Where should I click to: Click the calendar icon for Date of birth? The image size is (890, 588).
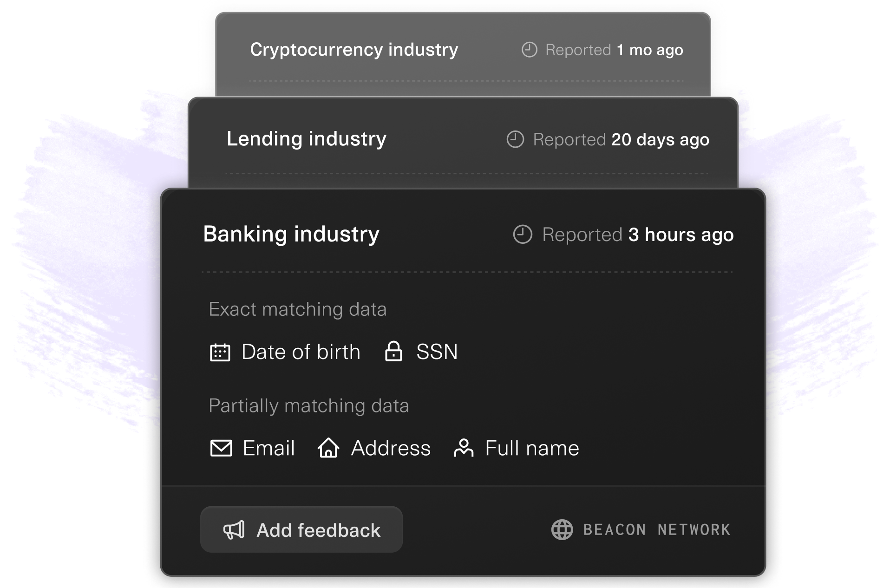220,352
